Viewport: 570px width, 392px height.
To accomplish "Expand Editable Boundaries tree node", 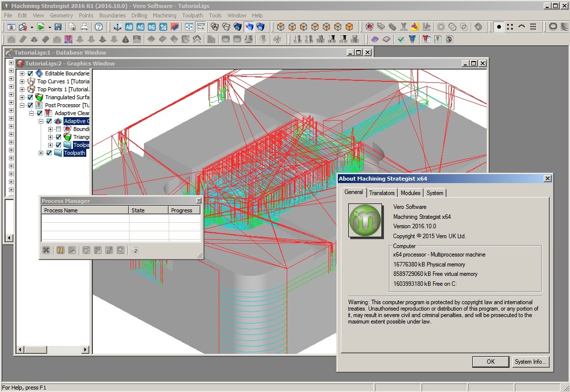I will click(x=22, y=73).
